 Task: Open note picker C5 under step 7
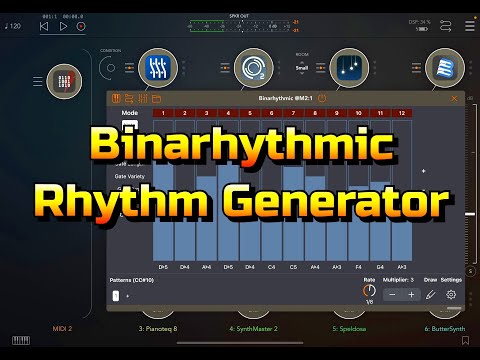click(x=293, y=267)
